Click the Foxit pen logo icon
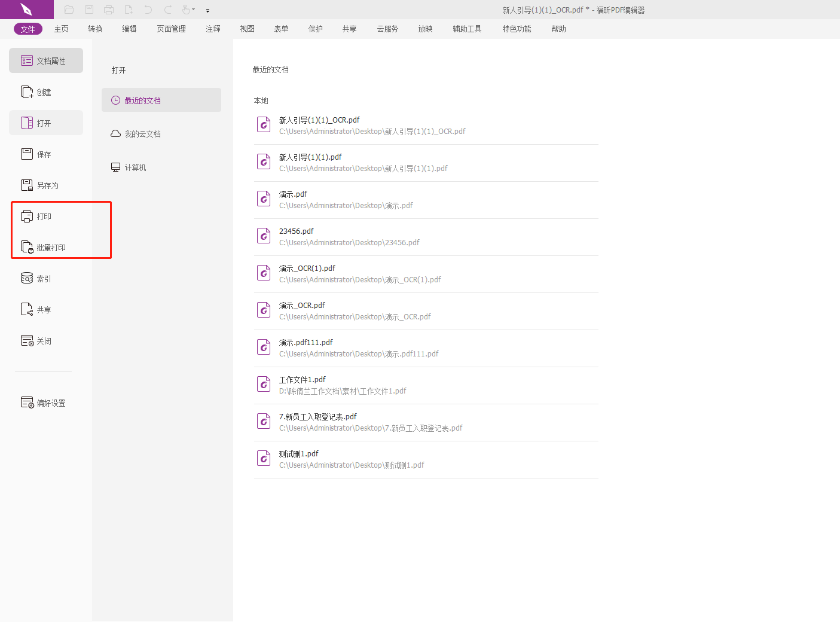The height and width of the screenshot is (622, 840). [26, 10]
